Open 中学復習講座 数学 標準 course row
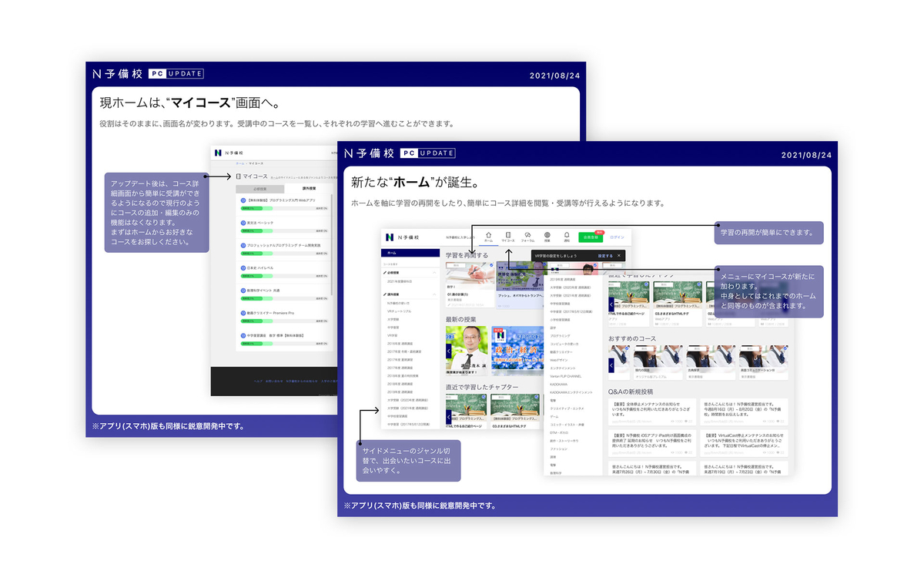This screenshot has width=924, height=578. [283, 340]
